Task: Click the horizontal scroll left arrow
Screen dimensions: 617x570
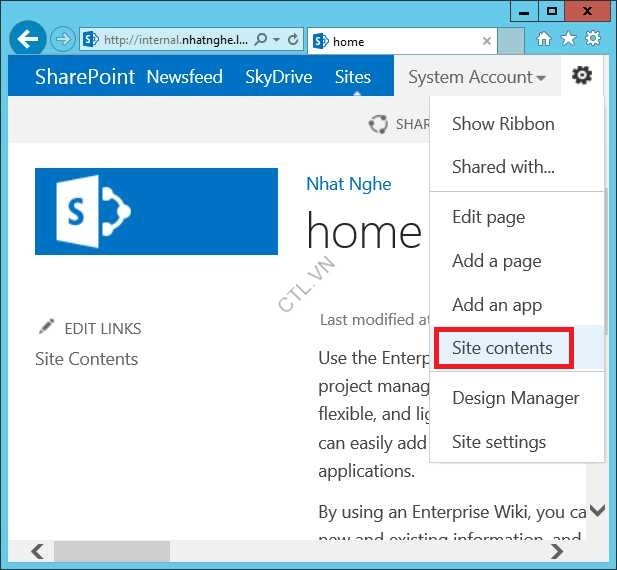Action: coord(38,552)
